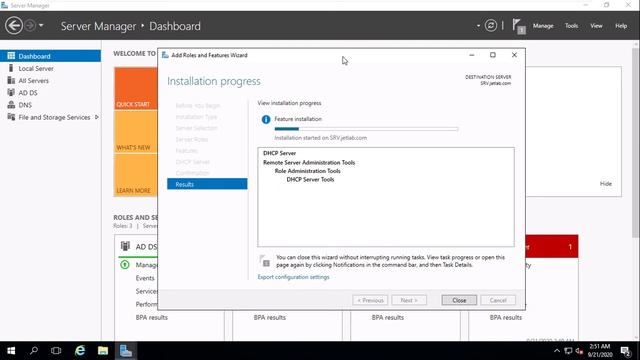The height and width of the screenshot is (360, 640).
Task: Open the LEARN MORE tile
Action: pyautogui.click(x=136, y=175)
